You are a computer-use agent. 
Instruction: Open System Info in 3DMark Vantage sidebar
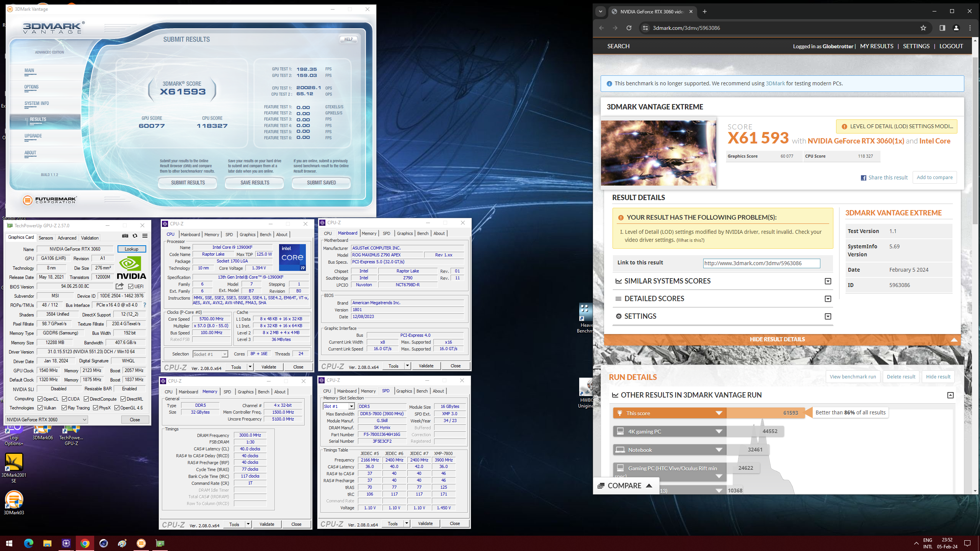(37, 103)
